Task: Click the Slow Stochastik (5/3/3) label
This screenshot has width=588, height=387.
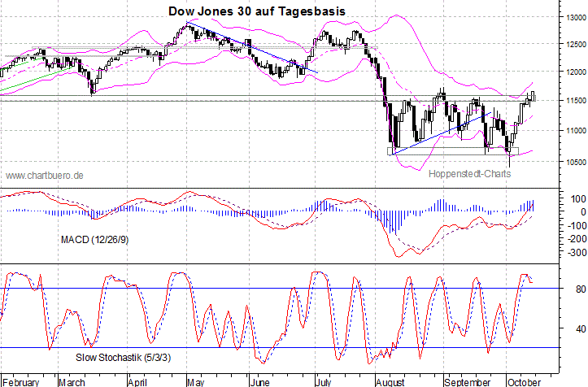Action: tap(124, 358)
